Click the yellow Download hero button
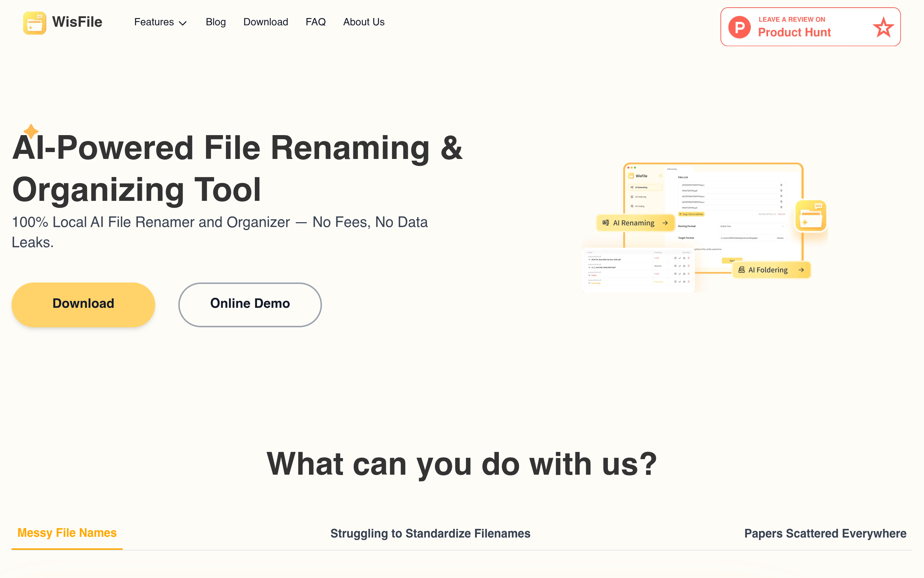Screen dimensions: 924x578 click(83, 304)
